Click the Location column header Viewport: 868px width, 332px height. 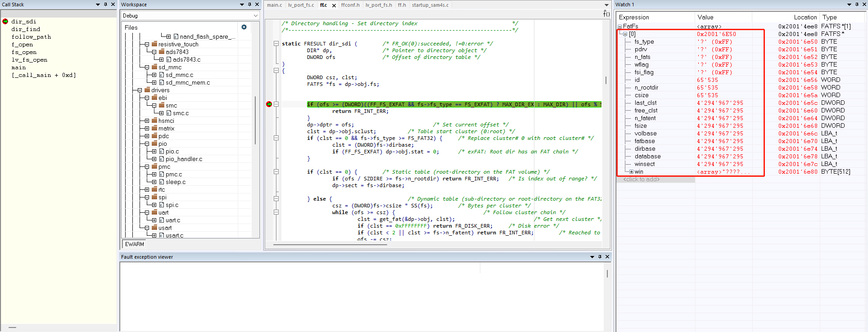click(x=785, y=17)
